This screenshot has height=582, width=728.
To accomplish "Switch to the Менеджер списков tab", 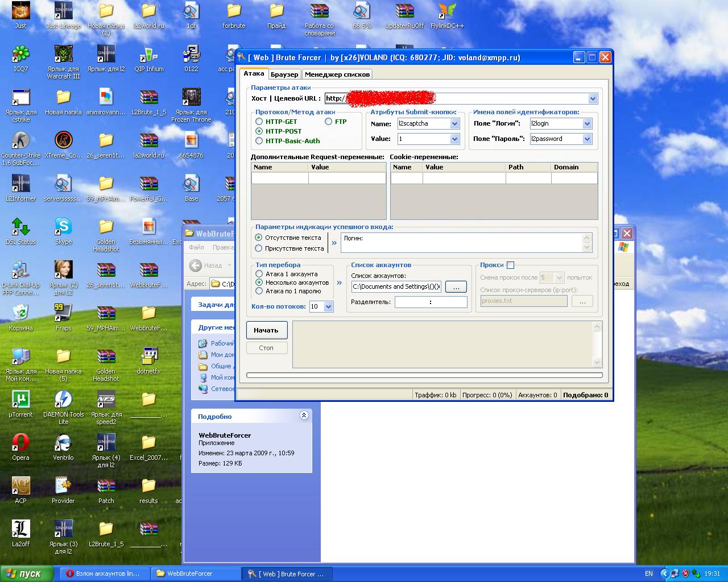I will (x=337, y=74).
